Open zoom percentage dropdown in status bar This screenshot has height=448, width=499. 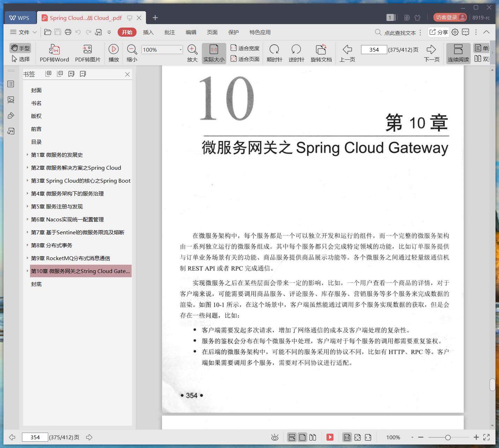pyautogui.click(x=412, y=437)
